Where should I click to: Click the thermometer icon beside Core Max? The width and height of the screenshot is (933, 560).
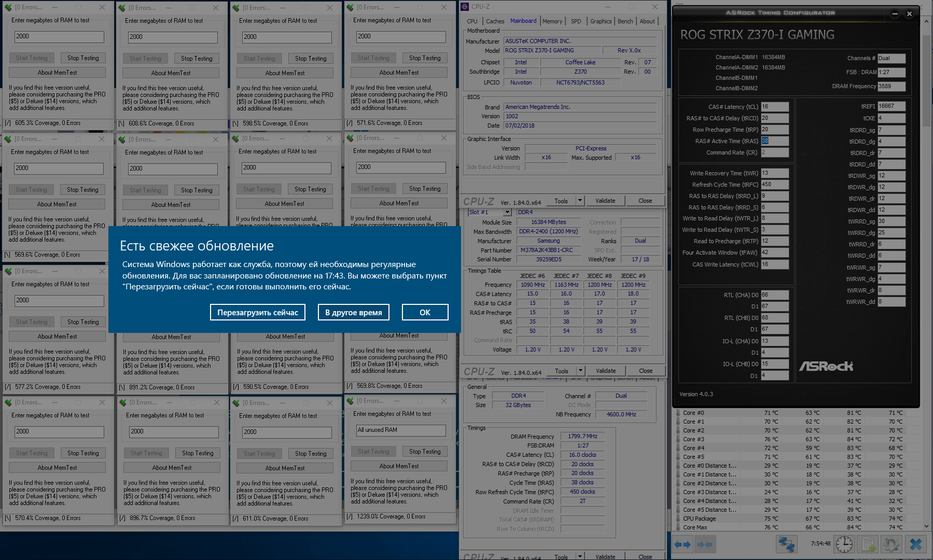(x=677, y=528)
